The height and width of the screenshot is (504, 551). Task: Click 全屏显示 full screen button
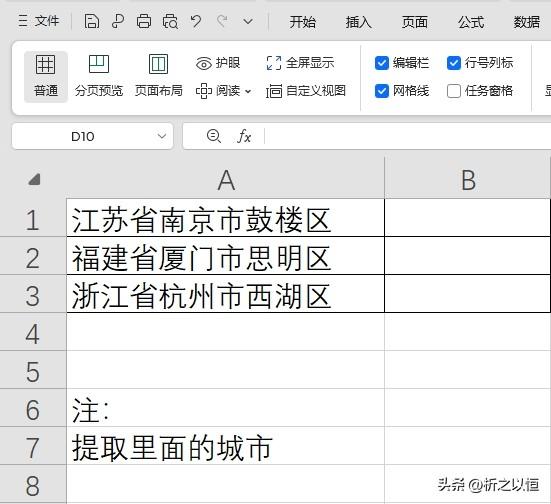click(300, 63)
